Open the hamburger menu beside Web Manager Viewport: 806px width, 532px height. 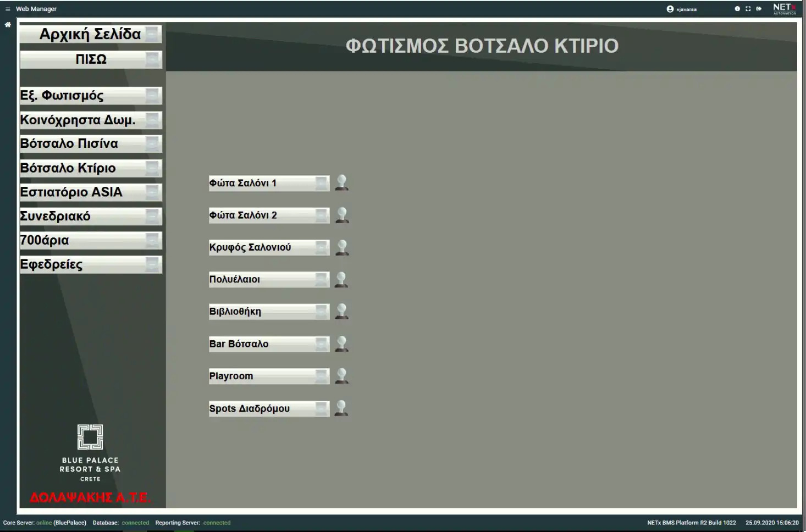click(x=8, y=9)
